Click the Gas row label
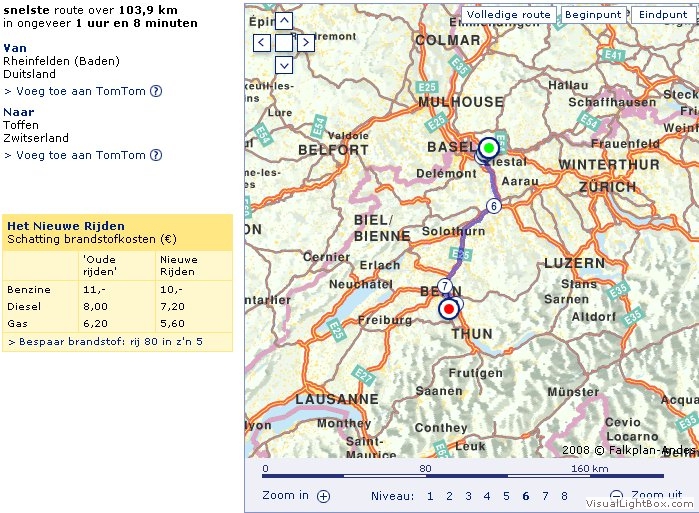This screenshot has width=699, height=513. coord(17,324)
